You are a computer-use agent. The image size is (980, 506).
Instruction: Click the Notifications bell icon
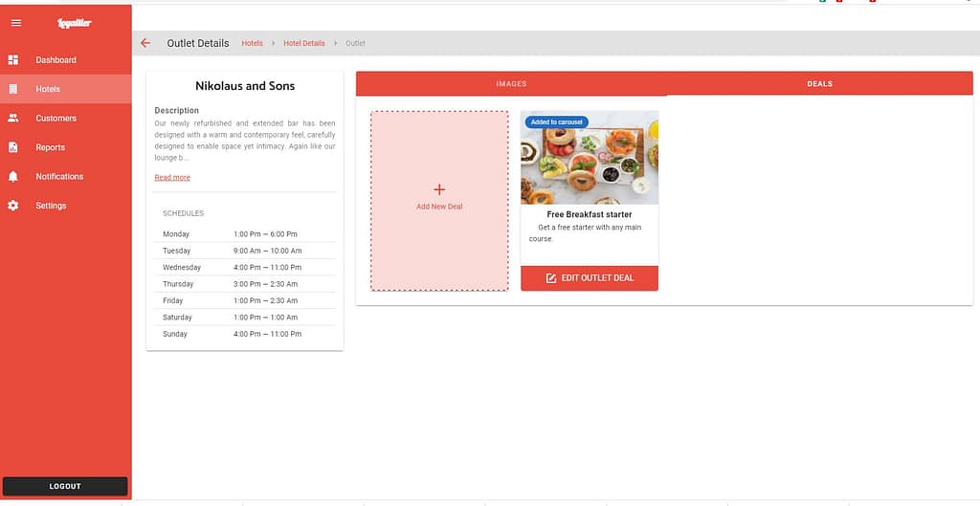(13, 177)
